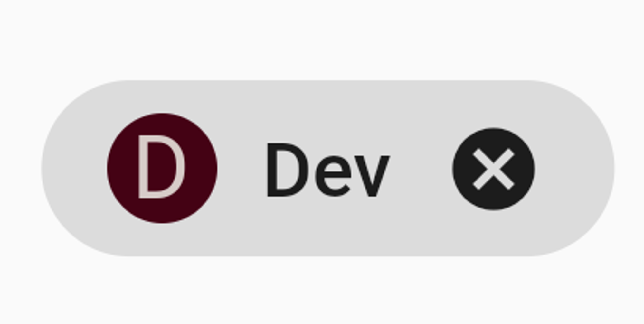The image size is (644, 324).
Task: Click the dark red avatar badge
Action: (162, 168)
